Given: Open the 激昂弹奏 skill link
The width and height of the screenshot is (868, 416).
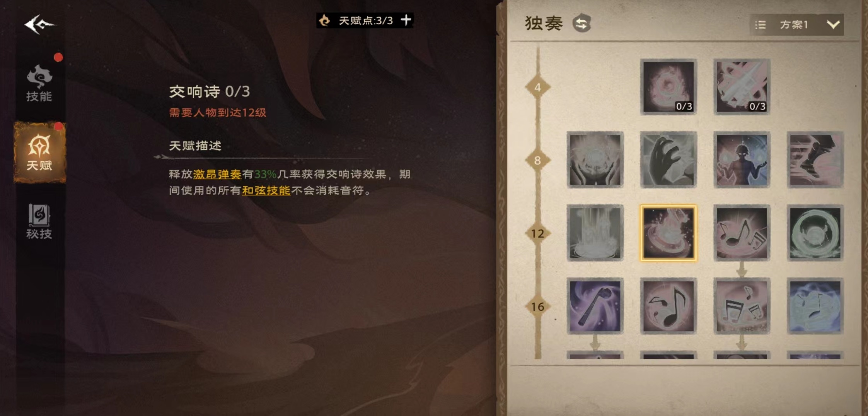Looking at the screenshot, I should pyautogui.click(x=217, y=175).
